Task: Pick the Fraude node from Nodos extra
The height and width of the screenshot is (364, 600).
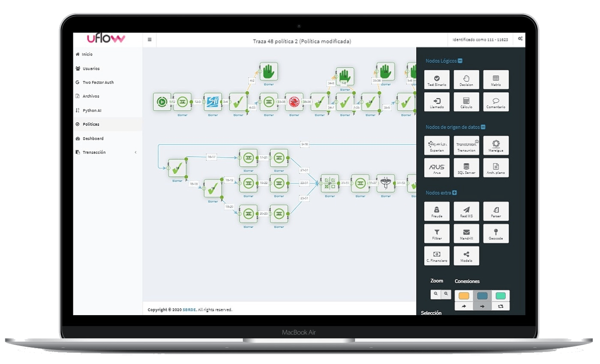Action: click(437, 211)
